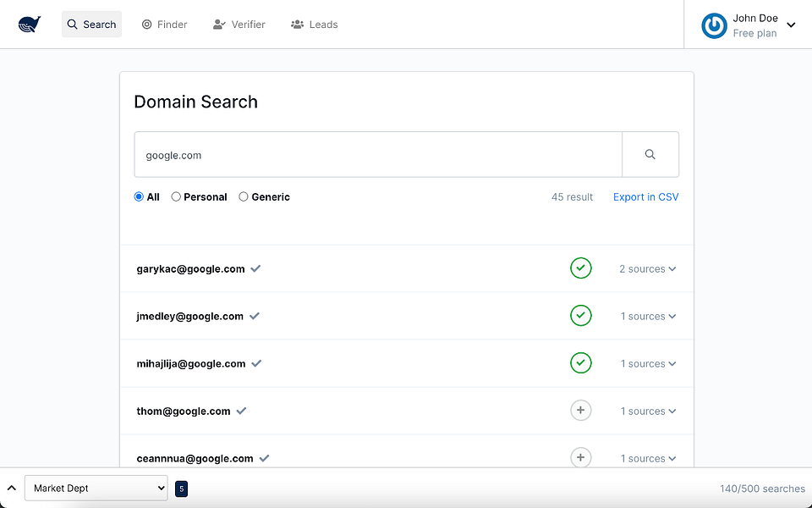
Task: Select the All radio filter
Action: [139, 197]
